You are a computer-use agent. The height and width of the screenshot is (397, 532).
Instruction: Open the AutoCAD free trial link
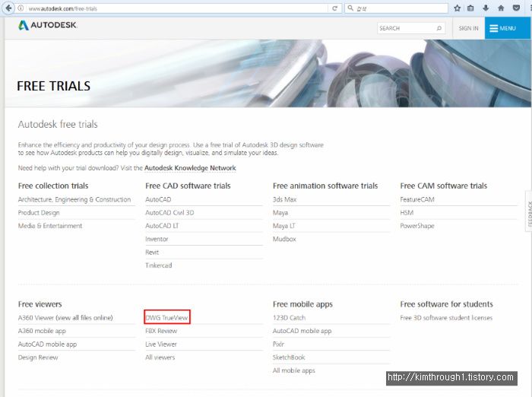pos(158,199)
